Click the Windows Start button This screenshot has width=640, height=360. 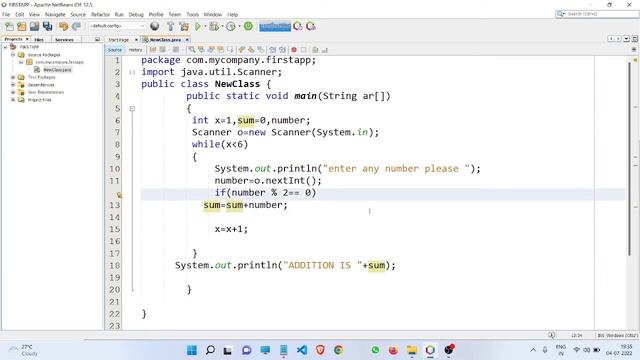192,350
